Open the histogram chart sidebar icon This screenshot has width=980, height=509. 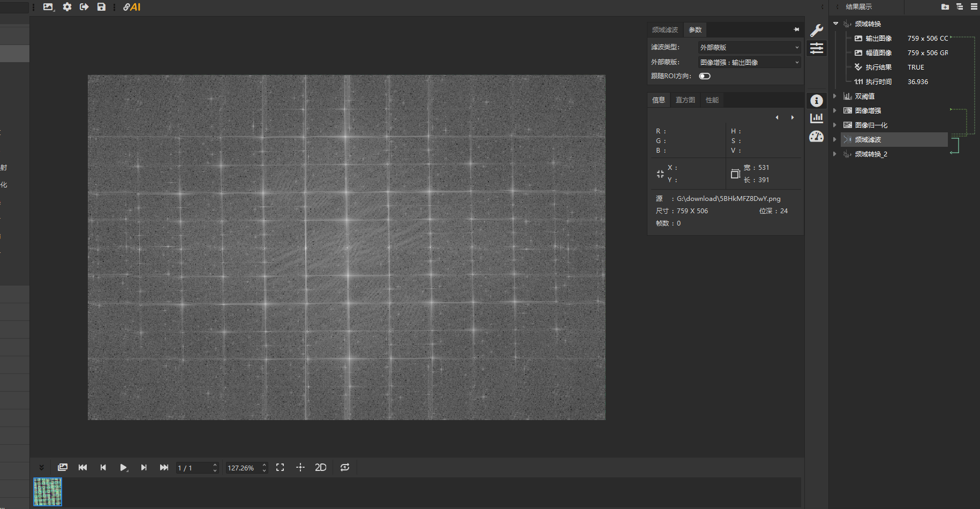[x=817, y=118]
